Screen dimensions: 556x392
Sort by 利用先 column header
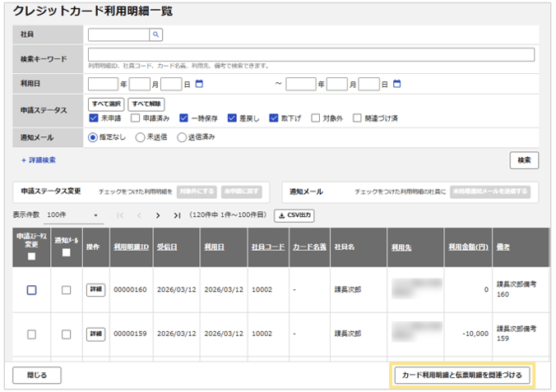(401, 247)
